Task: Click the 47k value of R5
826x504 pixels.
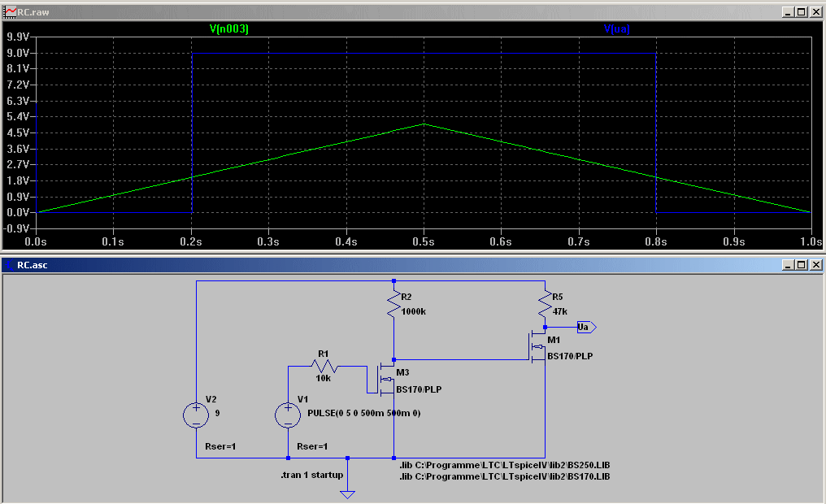Action: click(x=559, y=311)
